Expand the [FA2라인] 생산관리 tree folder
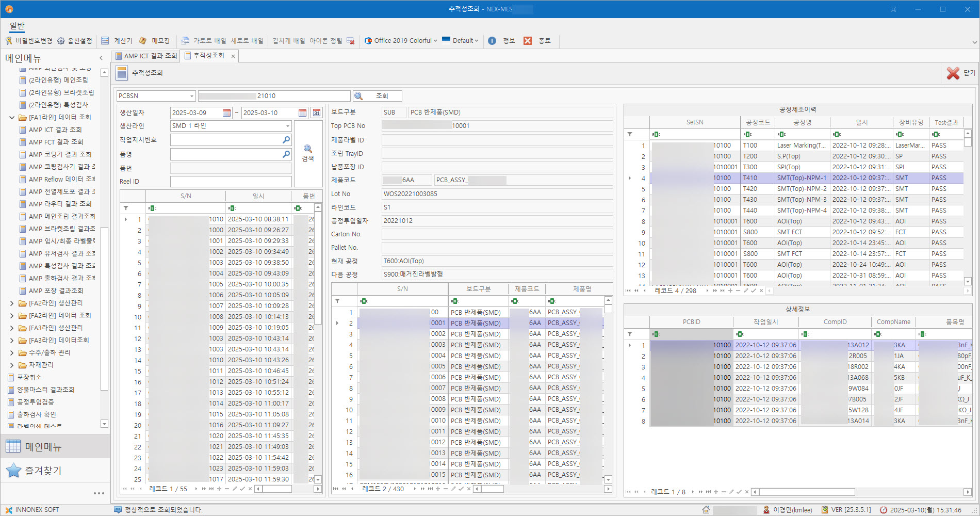Image resolution: width=980 pixels, height=516 pixels. click(x=12, y=303)
